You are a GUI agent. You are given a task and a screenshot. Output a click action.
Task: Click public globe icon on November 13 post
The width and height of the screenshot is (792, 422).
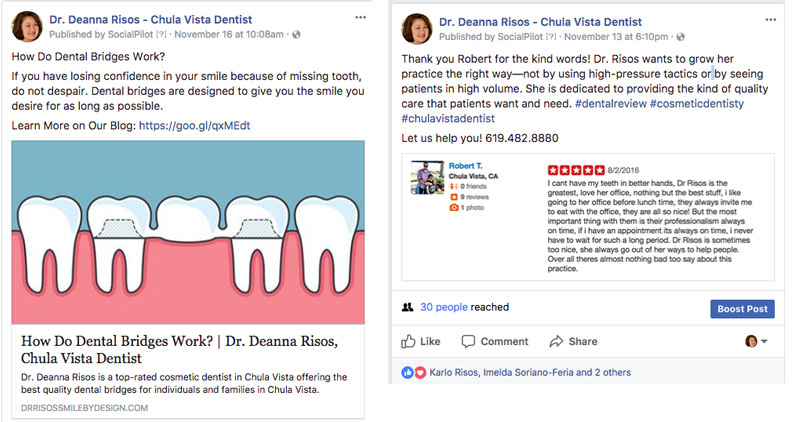pyautogui.click(x=681, y=37)
